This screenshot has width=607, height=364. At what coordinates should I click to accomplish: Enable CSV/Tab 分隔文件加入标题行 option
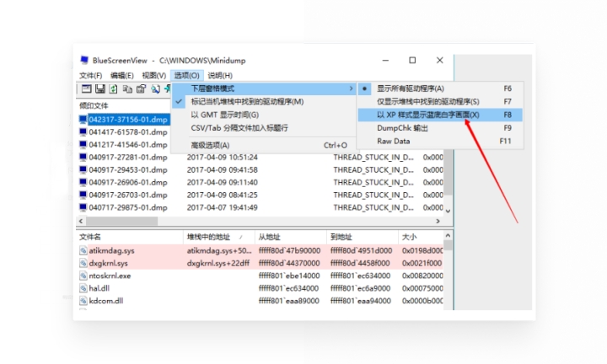[x=263, y=128]
